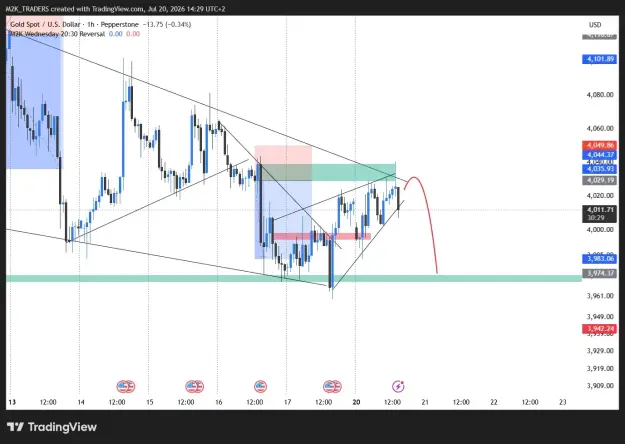Click date label 22 on the time axis
The image size is (625, 444).
point(494,402)
